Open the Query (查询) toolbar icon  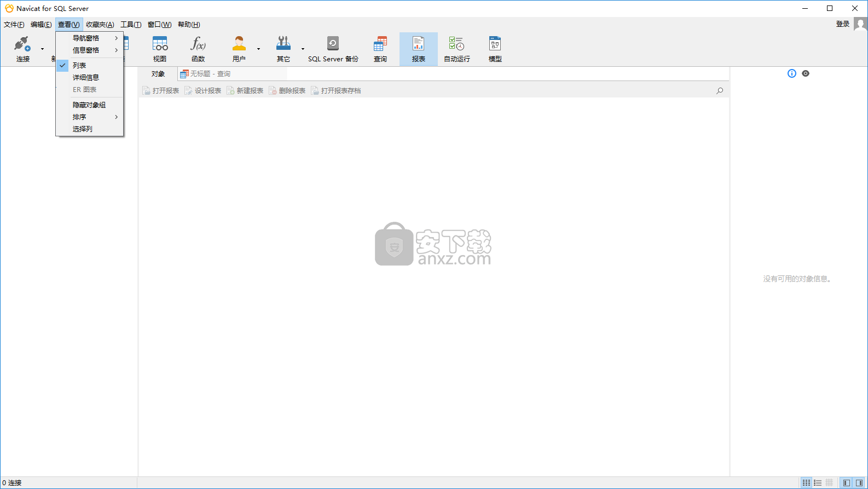(380, 49)
